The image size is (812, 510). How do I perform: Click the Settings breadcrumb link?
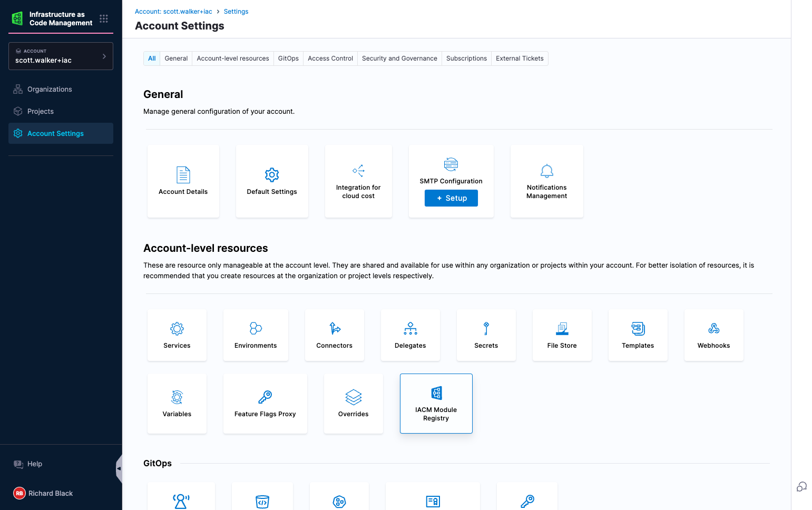pyautogui.click(x=236, y=12)
